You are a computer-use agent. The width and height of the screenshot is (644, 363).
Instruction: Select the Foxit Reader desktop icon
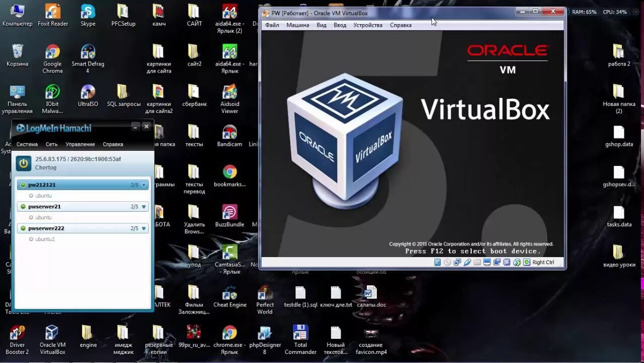(52, 16)
